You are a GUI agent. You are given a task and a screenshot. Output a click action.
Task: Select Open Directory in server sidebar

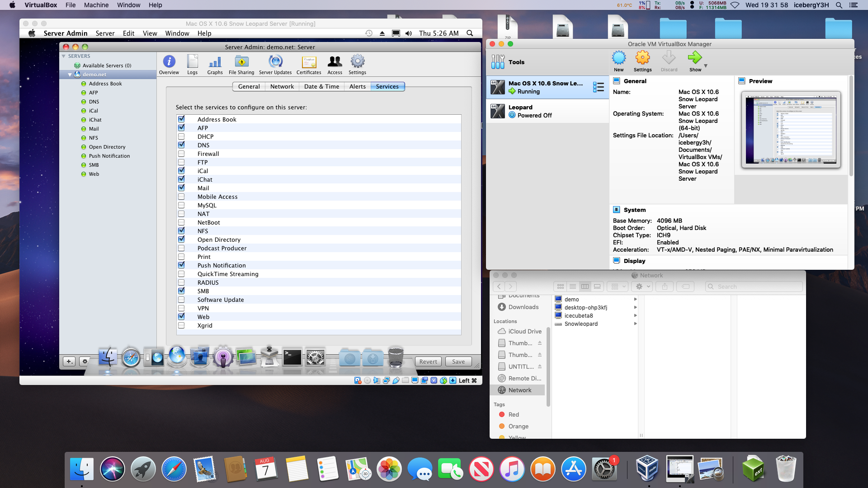107,147
